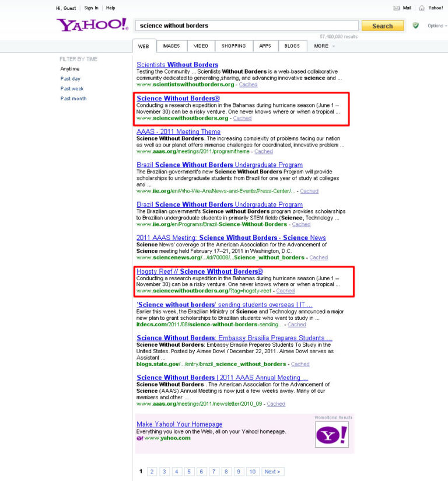448x481 pixels.
Task: Click the Next page button
Action: [272, 472]
